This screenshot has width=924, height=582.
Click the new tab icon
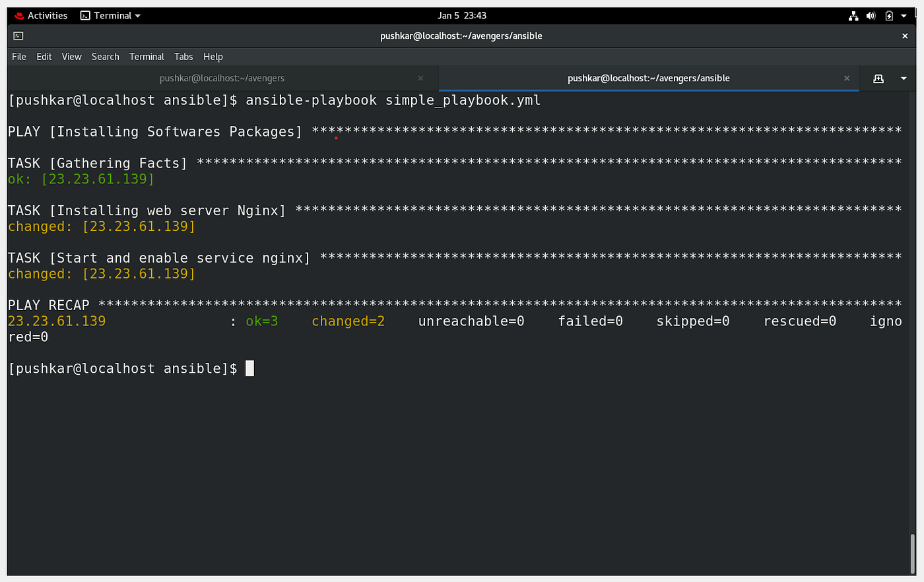click(x=878, y=79)
